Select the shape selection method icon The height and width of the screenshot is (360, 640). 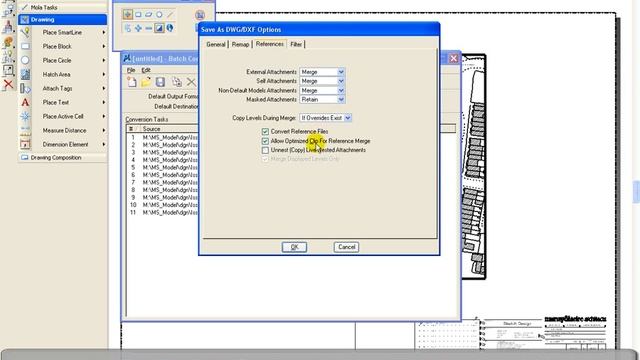click(149, 15)
